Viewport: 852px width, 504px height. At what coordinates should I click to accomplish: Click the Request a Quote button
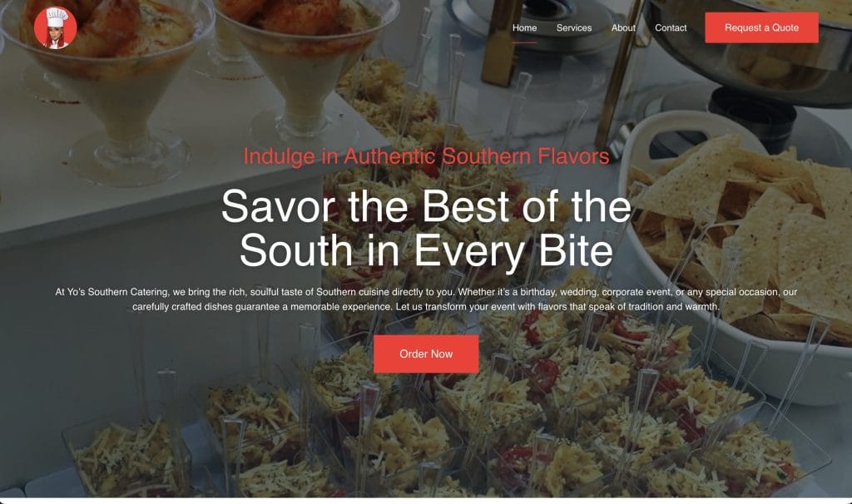pyautogui.click(x=762, y=27)
